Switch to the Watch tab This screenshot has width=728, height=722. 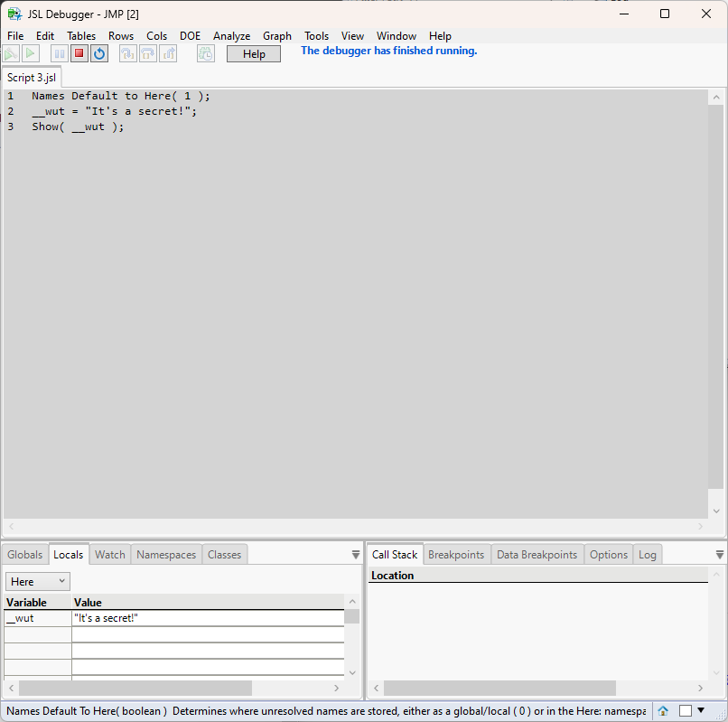110,554
